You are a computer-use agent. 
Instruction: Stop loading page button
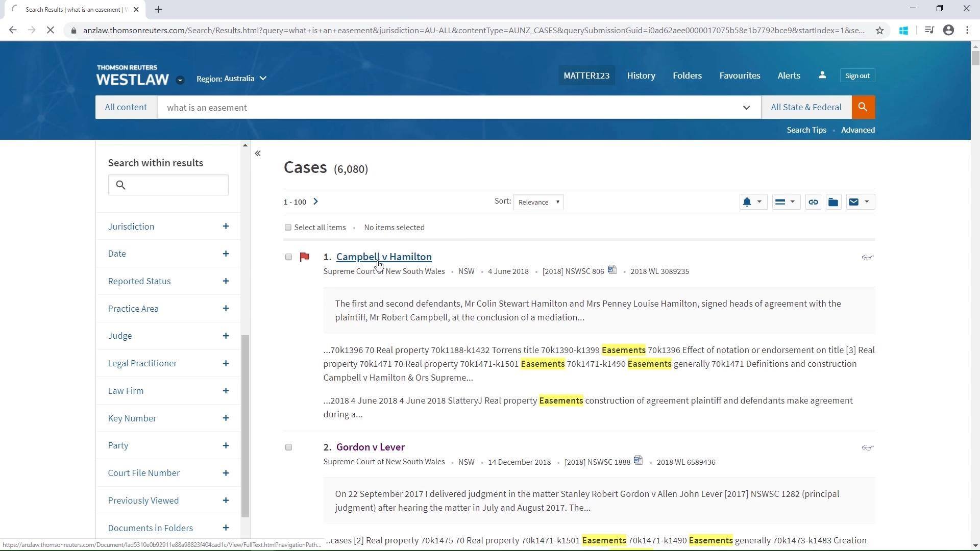click(50, 31)
